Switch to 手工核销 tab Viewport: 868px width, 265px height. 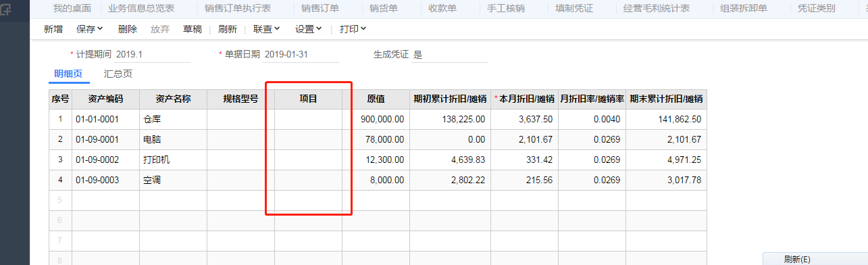pos(506,9)
